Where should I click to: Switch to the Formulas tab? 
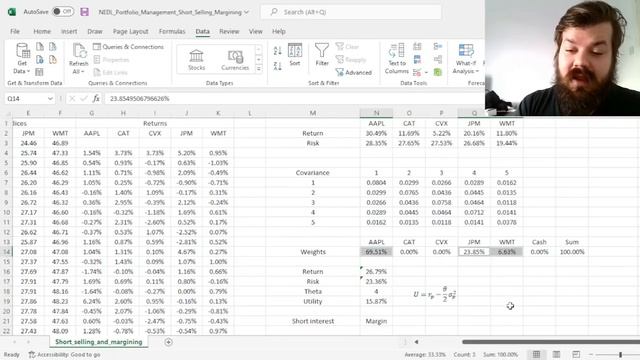pyautogui.click(x=172, y=31)
